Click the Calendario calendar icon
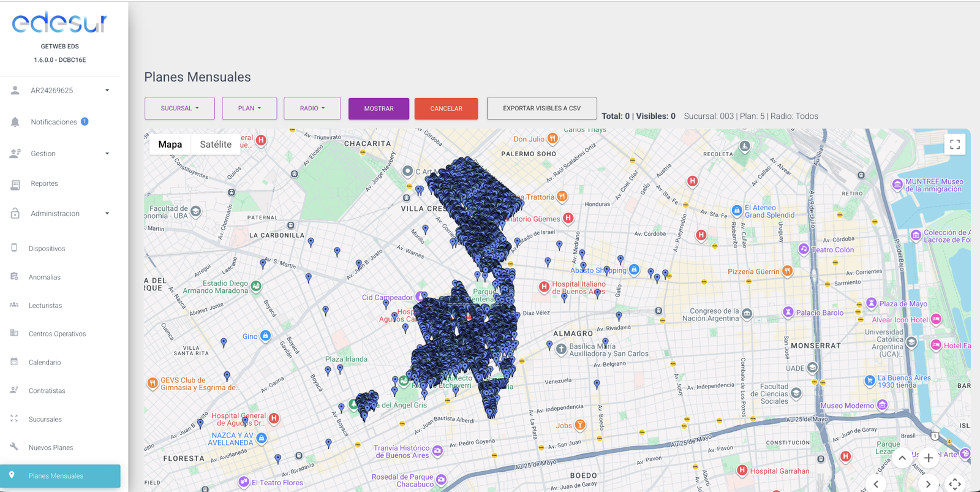This screenshot has width=980, height=492. (x=14, y=361)
